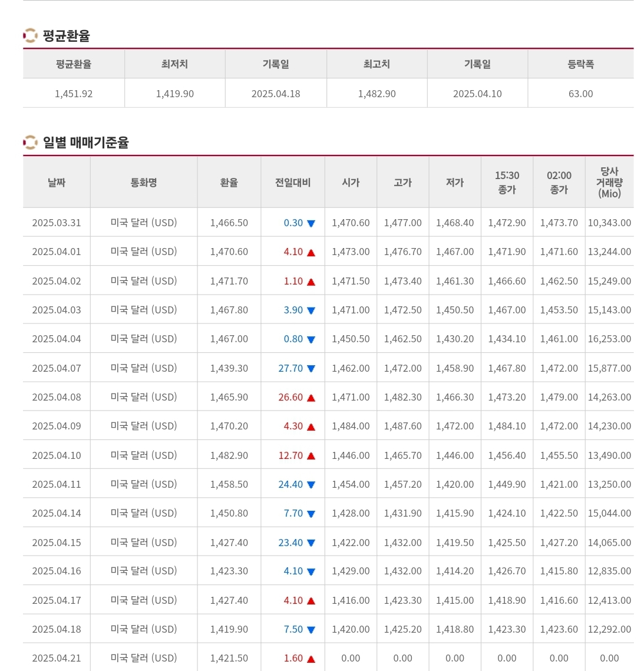Image resolution: width=644 pixels, height=671 pixels.
Task: Select the rate 1,439.30 cell
Action: click(x=229, y=368)
